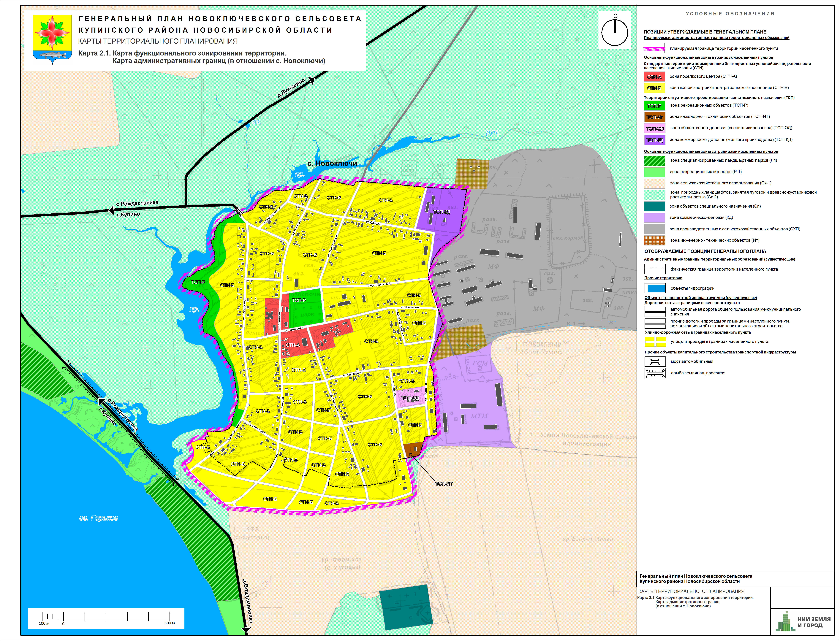Click the title block text 'Генеральный план Новоключевского сельсовета'
The width and height of the screenshot is (840, 641).
696,576
